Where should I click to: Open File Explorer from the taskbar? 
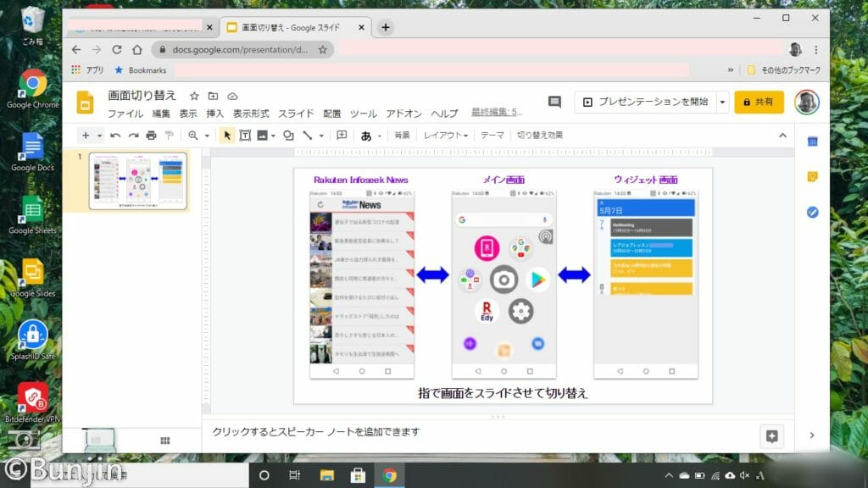[327, 475]
